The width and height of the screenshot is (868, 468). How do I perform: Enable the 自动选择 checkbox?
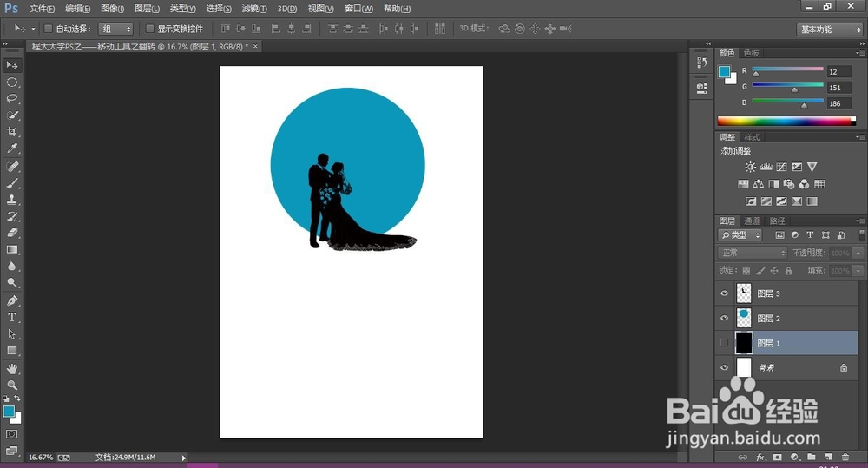49,29
